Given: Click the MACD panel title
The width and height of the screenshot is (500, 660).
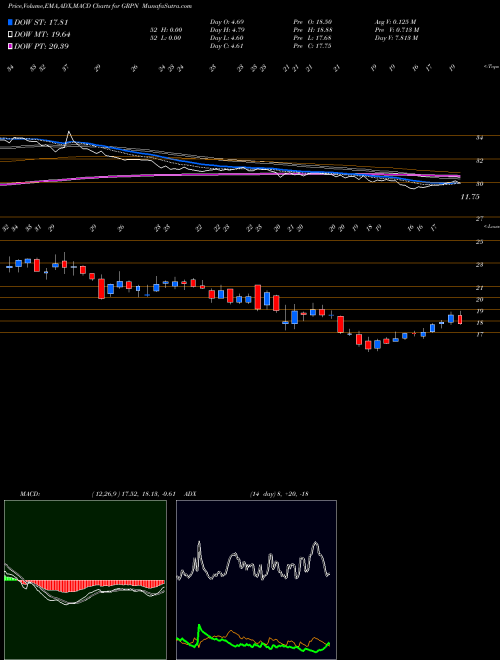Looking at the screenshot, I should point(30,494).
